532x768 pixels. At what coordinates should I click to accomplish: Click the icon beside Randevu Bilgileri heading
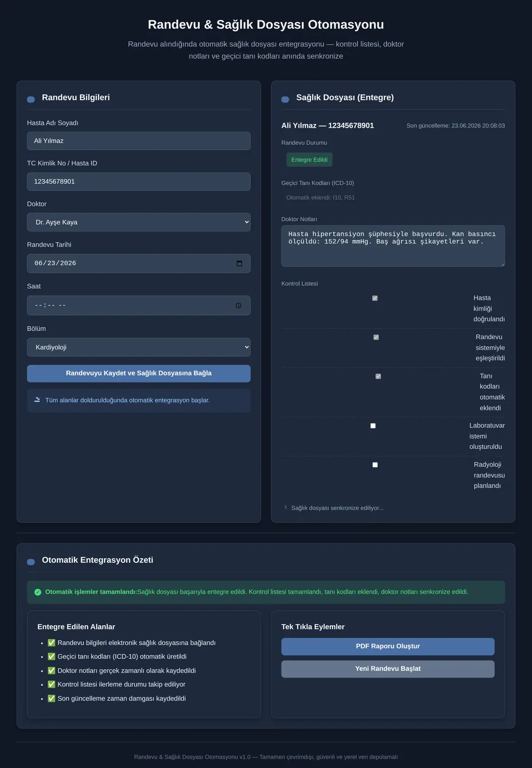(x=31, y=99)
